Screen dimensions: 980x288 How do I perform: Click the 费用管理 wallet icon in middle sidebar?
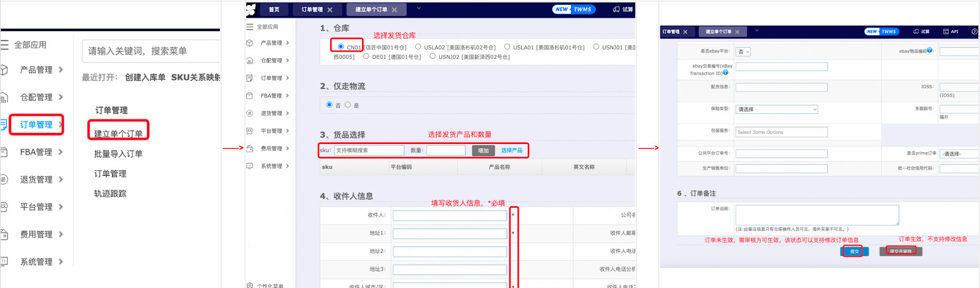point(249,148)
